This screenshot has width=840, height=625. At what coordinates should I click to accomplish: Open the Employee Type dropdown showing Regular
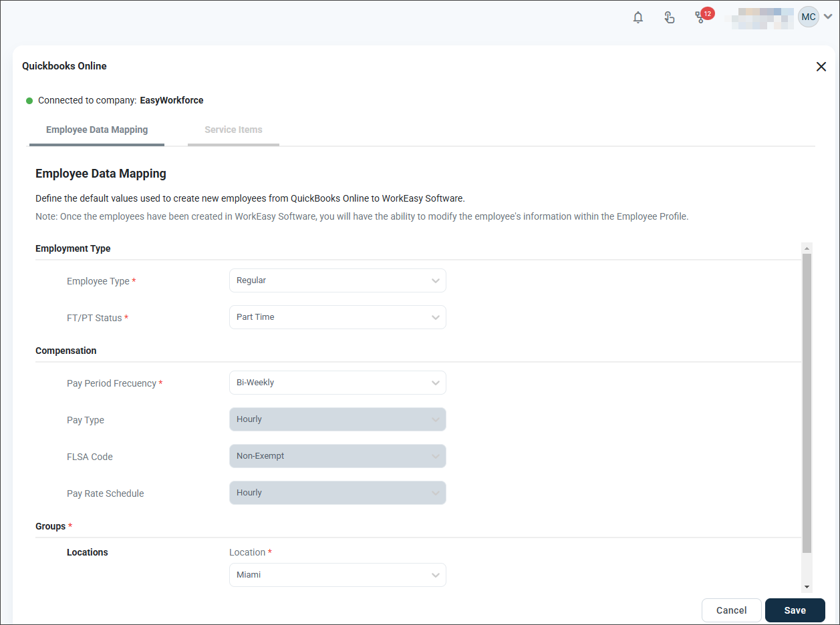[337, 280]
